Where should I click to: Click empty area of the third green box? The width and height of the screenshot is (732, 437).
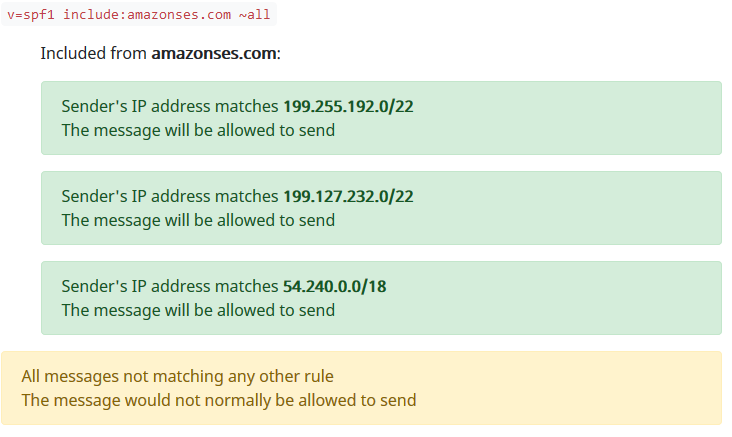tap(580, 298)
